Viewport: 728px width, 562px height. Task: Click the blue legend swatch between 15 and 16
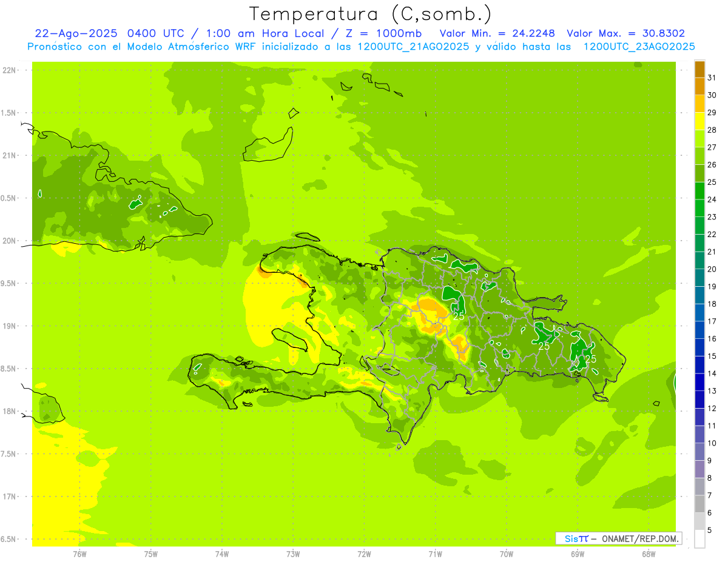click(699, 347)
